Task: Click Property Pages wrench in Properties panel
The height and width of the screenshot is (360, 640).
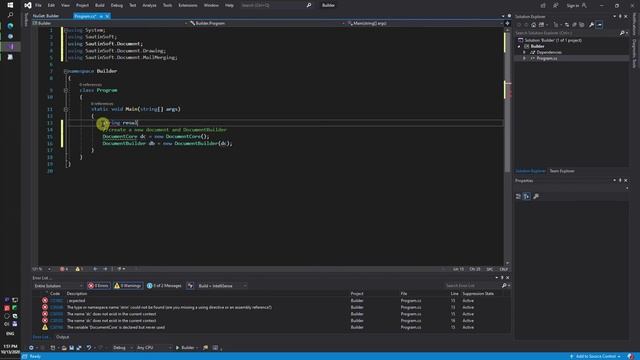Action: click(x=536, y=196)
